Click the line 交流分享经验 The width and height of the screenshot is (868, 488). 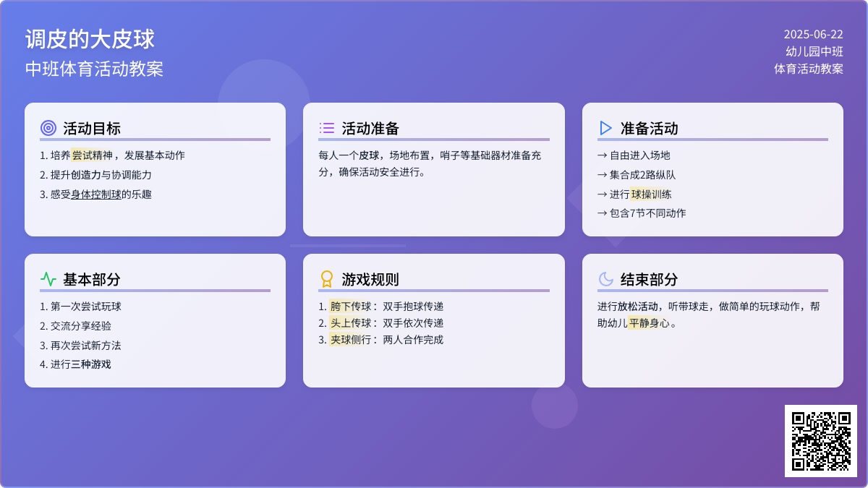pyautogui.click(x=75, y=325)
